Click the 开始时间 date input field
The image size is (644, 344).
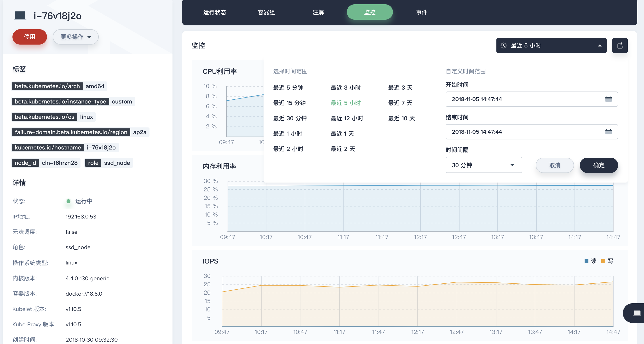pyautogui.click(x=531, y=99)
